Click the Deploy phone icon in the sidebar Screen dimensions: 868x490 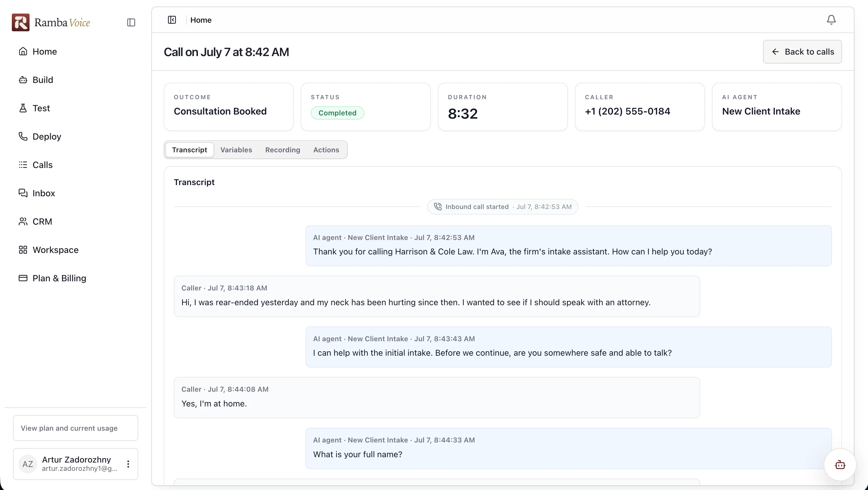23,136
